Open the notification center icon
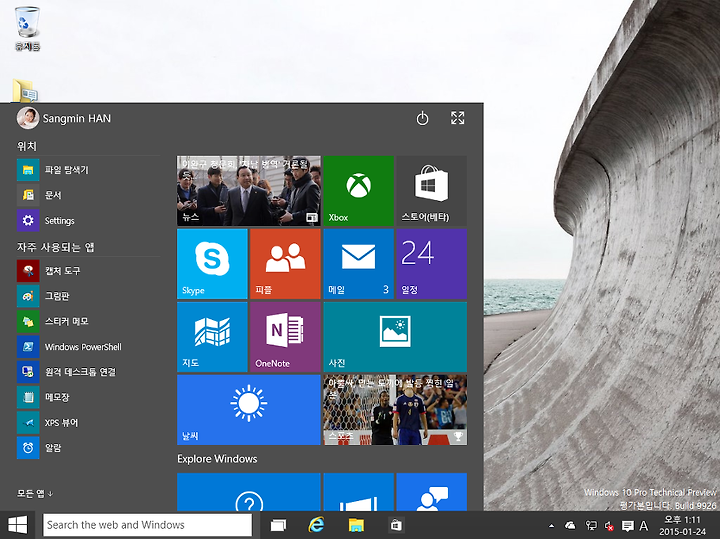This screenshot has width=720, height=539. tap(627, 526)
